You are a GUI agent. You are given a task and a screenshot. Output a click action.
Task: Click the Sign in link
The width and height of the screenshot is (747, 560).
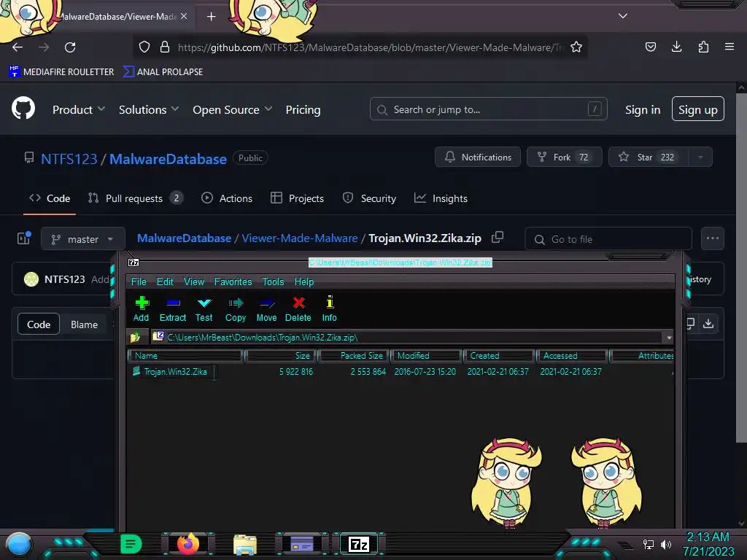click(643, 109)
